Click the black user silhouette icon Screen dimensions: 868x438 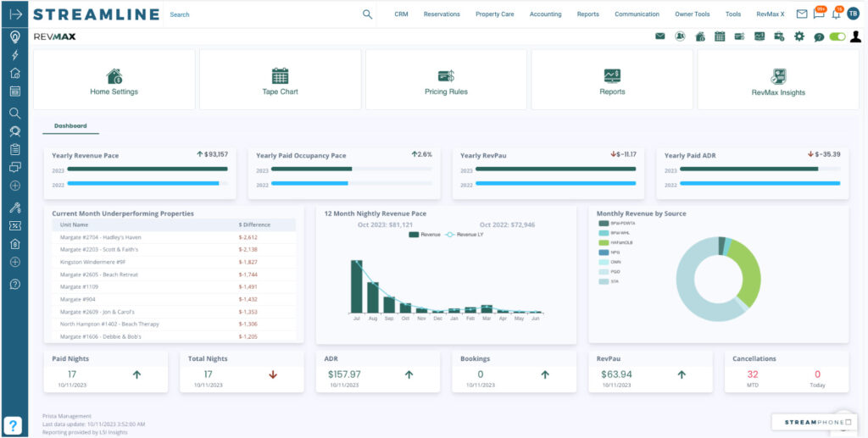tap(856, 36)
